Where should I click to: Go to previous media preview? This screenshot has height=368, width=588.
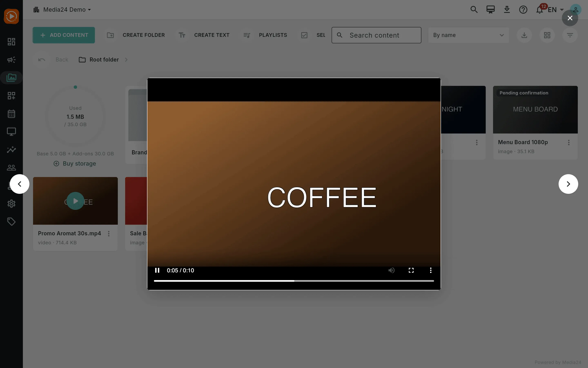20,184
